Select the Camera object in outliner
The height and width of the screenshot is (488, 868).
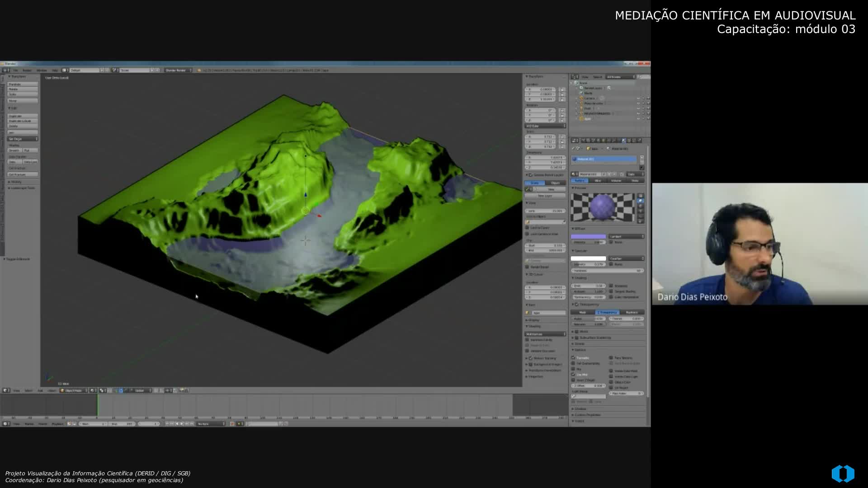[590, 98]
